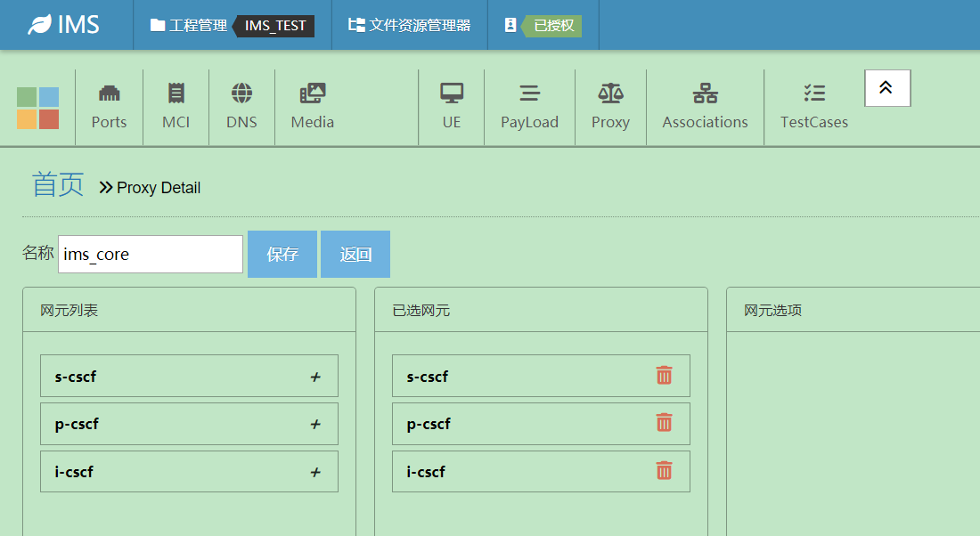This screenshot has width=980, height=536.
Task: Open the TestCases checklist icon
Action: 814,93
